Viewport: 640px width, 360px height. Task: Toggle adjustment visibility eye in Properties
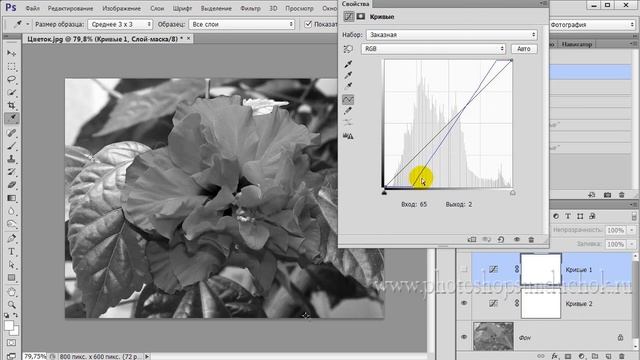516,240
